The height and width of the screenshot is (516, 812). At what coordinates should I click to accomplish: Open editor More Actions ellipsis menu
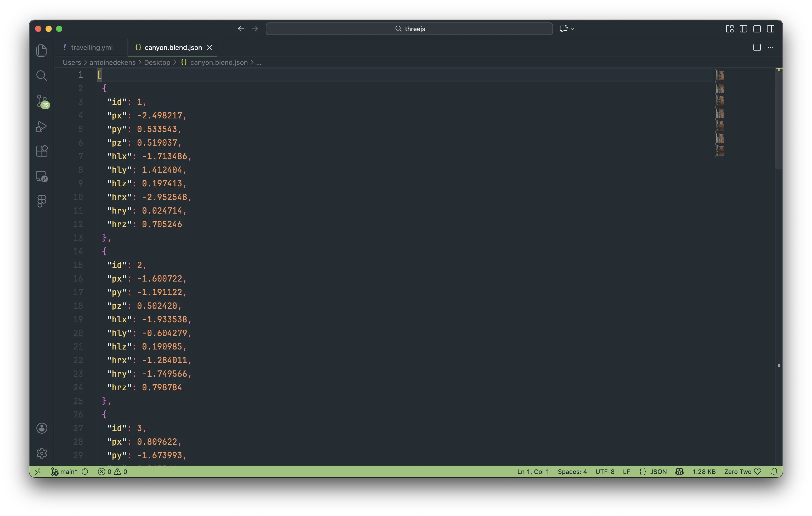770,48
